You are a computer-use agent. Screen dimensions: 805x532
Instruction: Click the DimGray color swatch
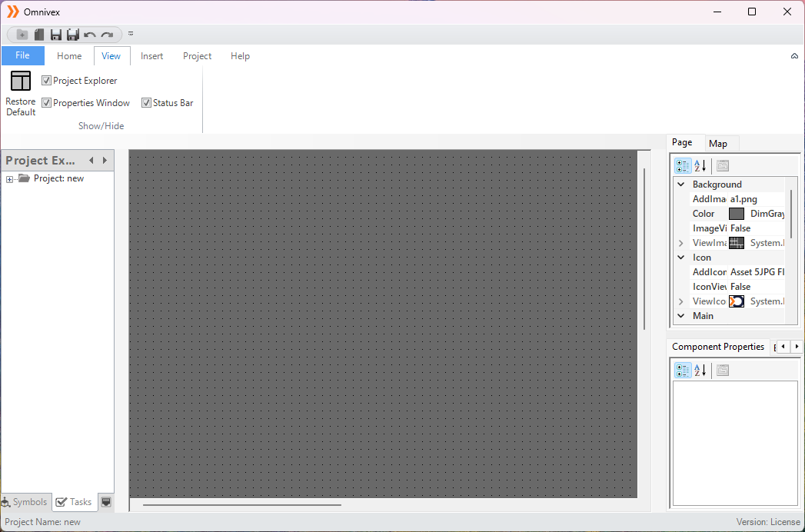tap(737, 214)
